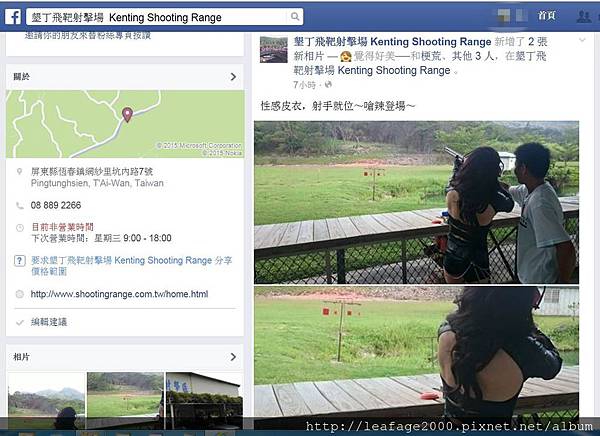The width and height of the screenshot is (600, 436).
Task: Click the question mark icon for price range
Action: (x=20, y=261)
